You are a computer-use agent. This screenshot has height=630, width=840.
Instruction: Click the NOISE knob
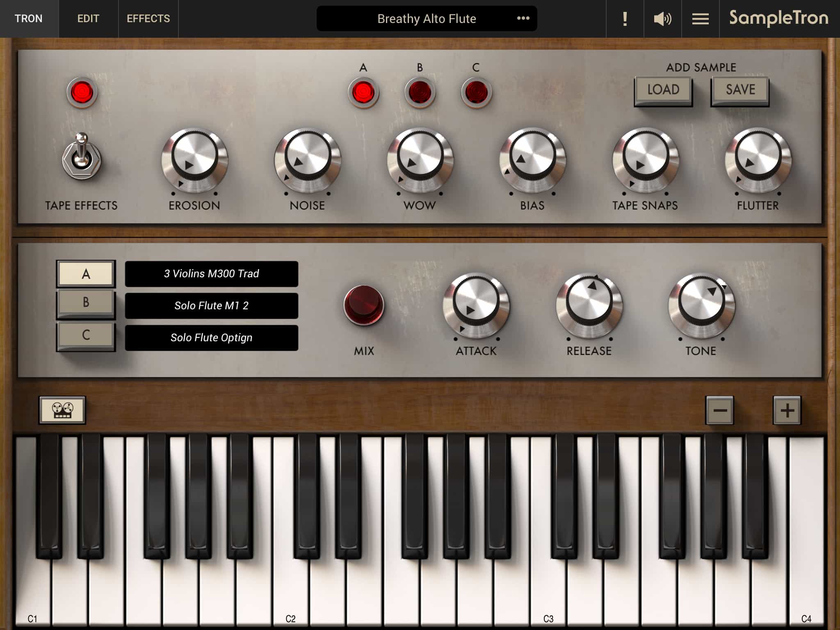click(308, 160)
